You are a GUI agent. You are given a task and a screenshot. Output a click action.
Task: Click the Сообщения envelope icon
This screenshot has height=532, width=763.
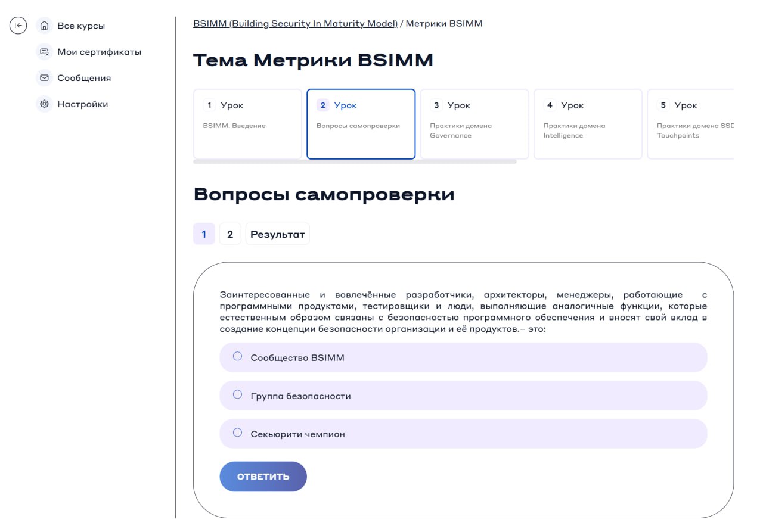[44, 78]
